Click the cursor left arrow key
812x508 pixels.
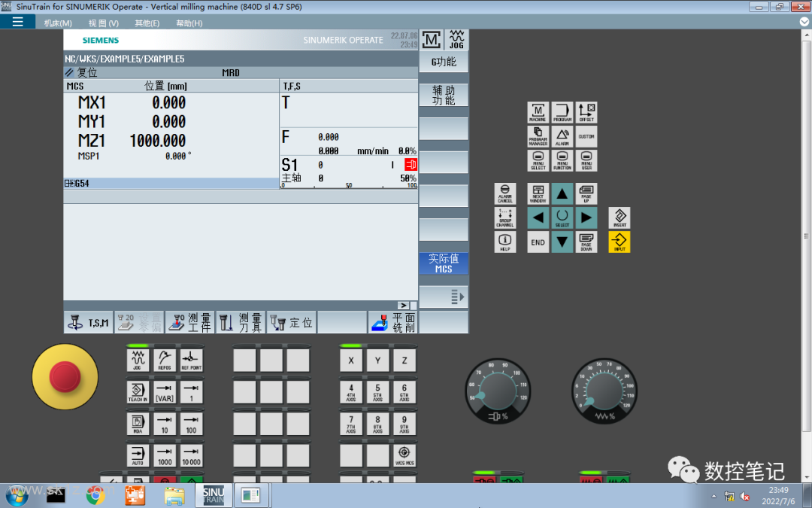(x=538, y=217)
